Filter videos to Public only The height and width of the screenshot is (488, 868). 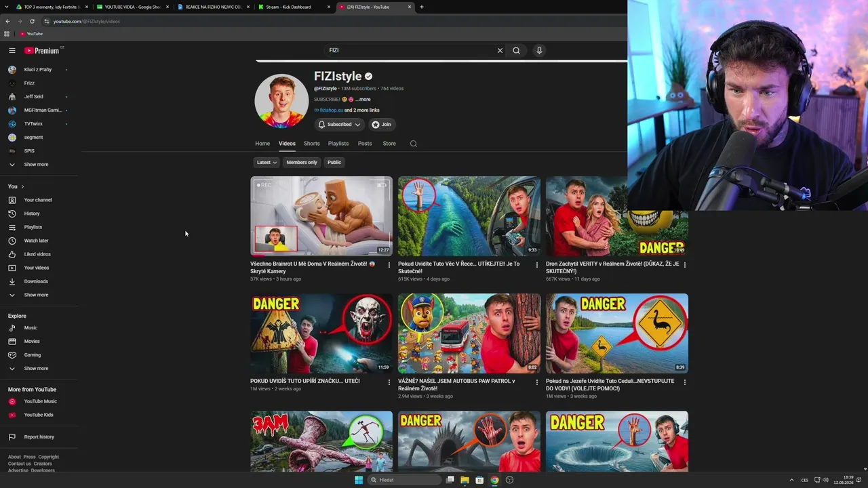334,163
